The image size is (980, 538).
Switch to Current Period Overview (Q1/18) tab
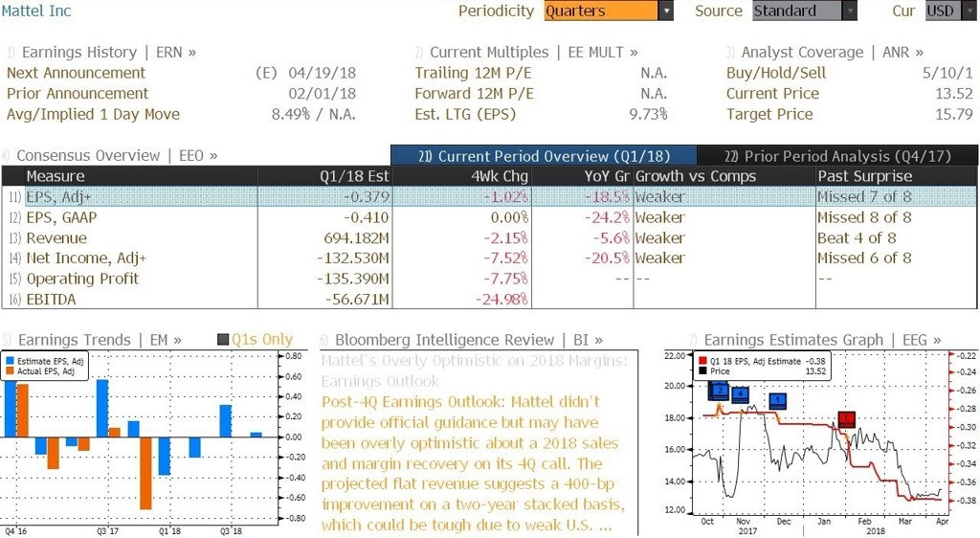click(544, 156)
